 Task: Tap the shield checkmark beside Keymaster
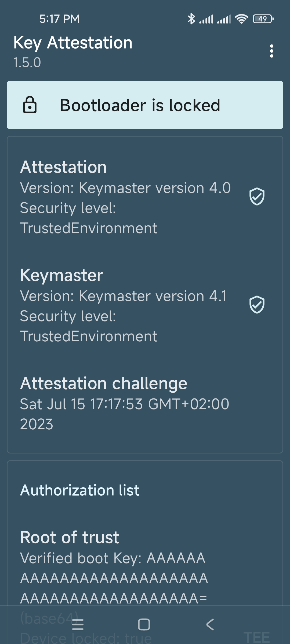click(257, 305)
